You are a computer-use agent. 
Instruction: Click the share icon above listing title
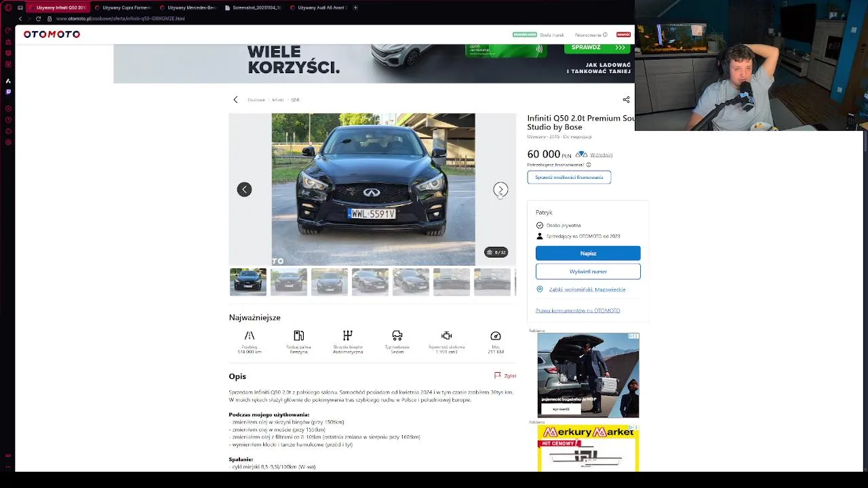coord(626,100)
